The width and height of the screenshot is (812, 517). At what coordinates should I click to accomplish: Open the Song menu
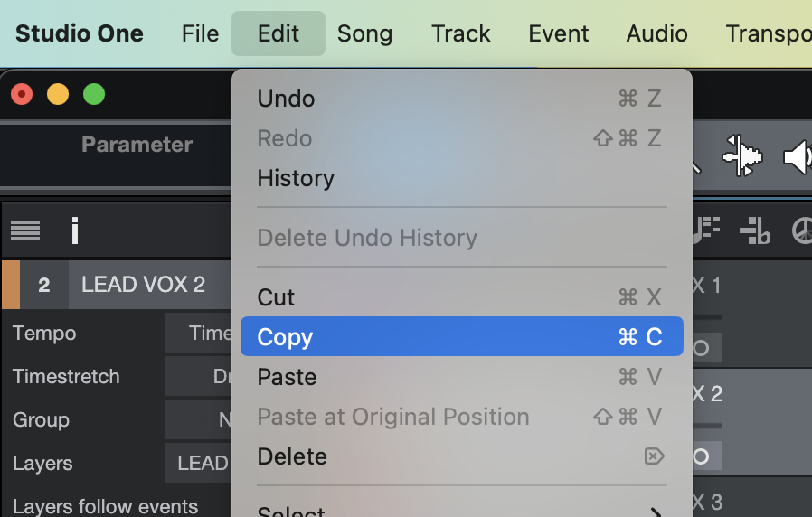pyautogui.click(x=364, y=34)
